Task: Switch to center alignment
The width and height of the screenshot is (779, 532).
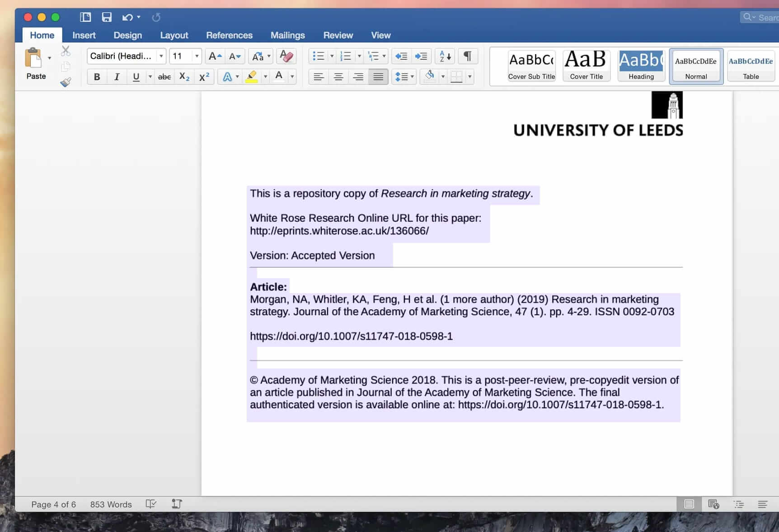Action: pos(338,77)
